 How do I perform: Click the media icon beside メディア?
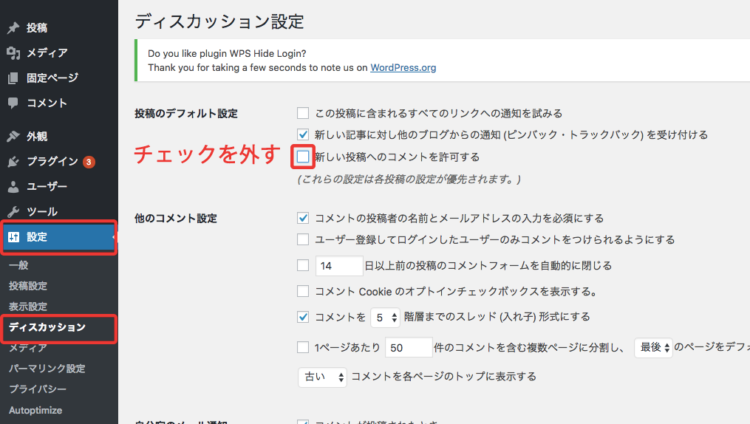pos(13,52)
